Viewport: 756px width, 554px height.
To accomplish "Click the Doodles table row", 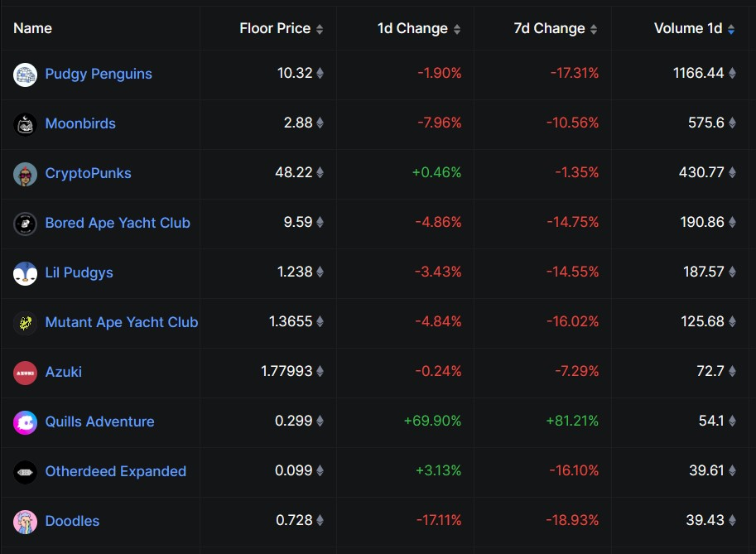I will (x=378, y=522).
